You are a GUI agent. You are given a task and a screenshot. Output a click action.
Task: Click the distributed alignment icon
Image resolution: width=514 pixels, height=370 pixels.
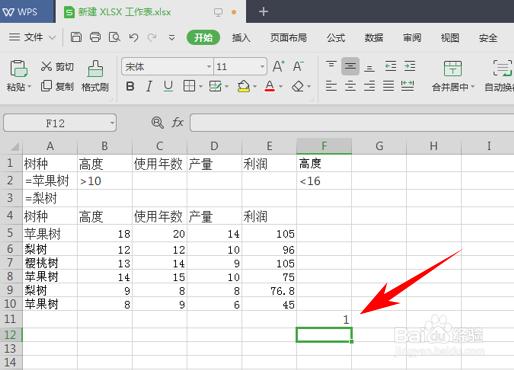408,86
